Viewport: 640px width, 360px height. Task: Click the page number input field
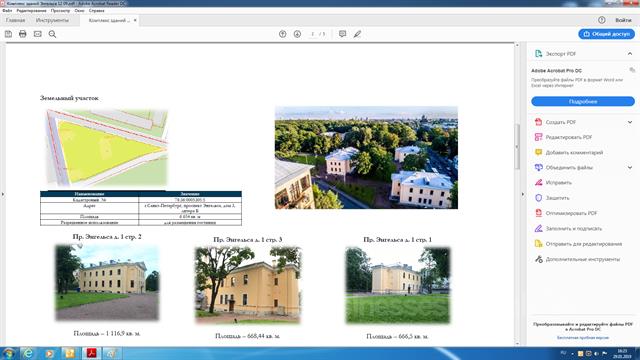click(x=313, y=34)
